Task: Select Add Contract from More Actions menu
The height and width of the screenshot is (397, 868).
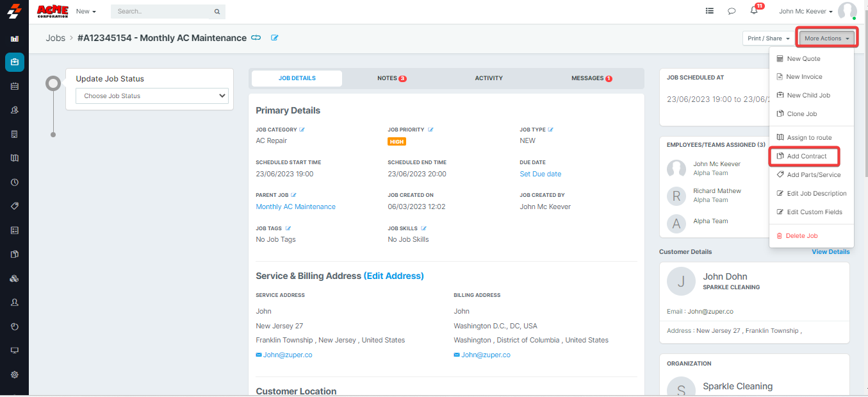Action: [806, 156]
